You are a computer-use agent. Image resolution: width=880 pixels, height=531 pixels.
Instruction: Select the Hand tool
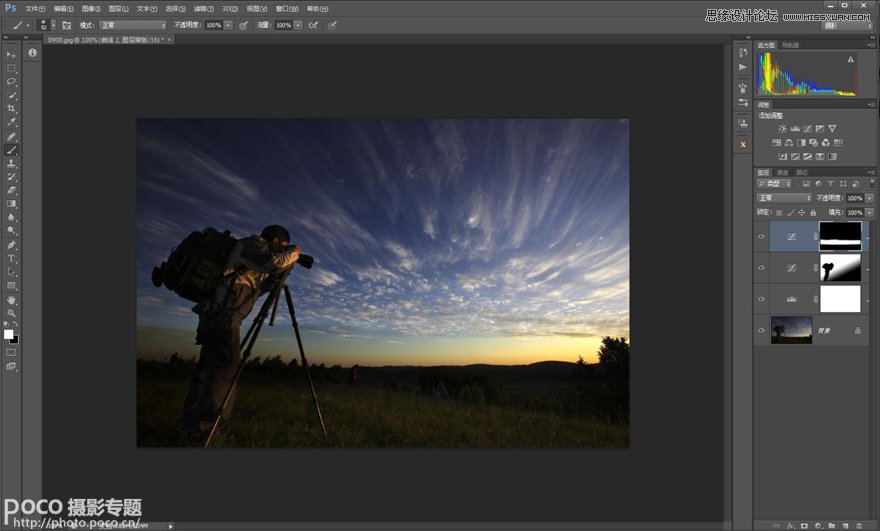click(12, 300)
